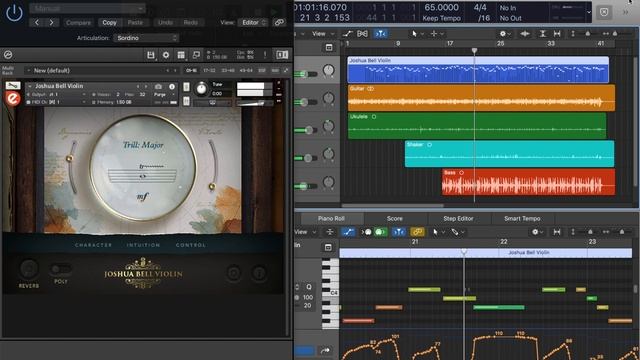Screen dimensions: 640x360
Task: Click the plugin sidechain link icon
Action: (279, 22)
